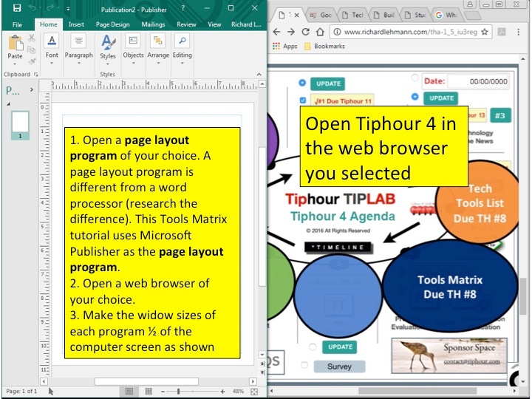This screenshot has width=532, height=399.
Task: Click the TIMELINE black button
Action: (x=338, y=248)
